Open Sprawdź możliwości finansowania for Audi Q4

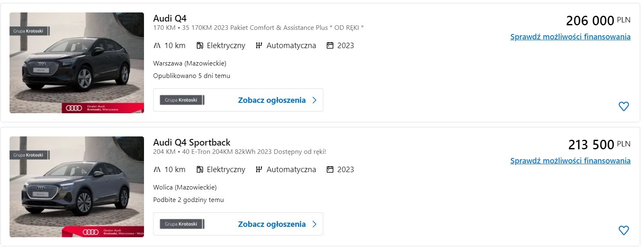570,36
